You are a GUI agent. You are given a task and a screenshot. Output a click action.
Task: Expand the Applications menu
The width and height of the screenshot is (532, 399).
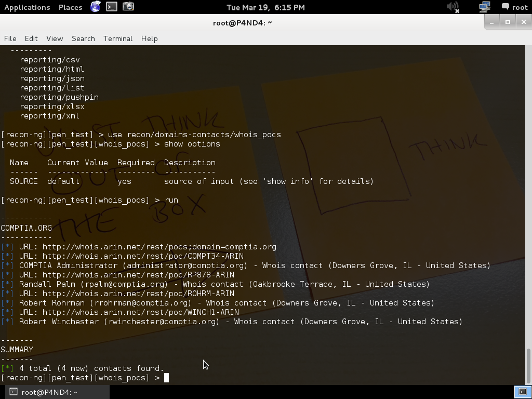point(27,7)
